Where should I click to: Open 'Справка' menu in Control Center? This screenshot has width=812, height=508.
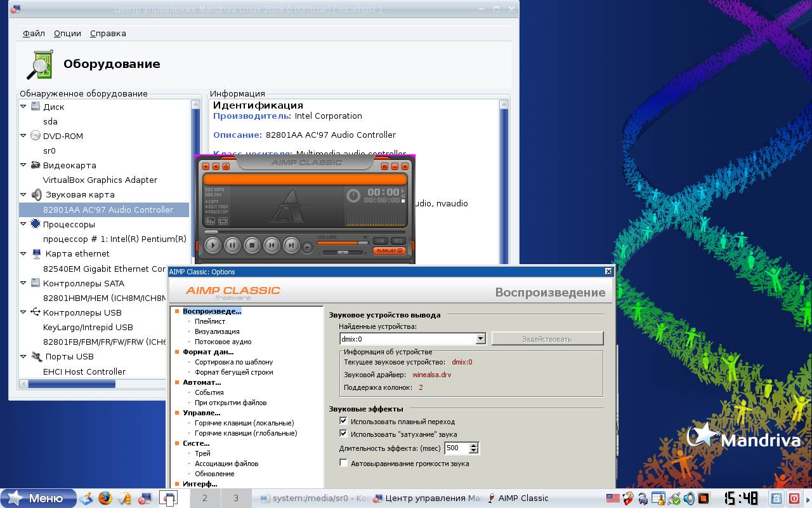108,34
